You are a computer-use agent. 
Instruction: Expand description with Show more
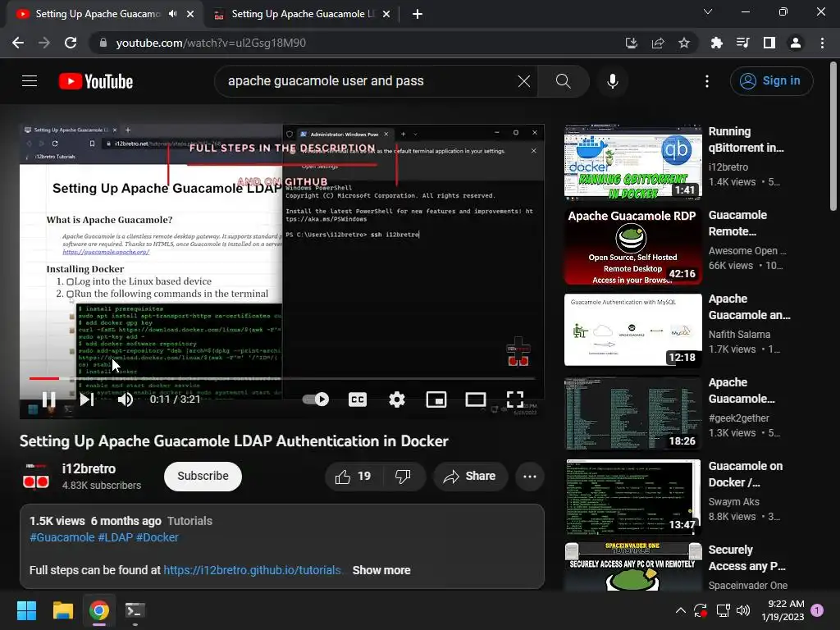[x=381, y=570]
